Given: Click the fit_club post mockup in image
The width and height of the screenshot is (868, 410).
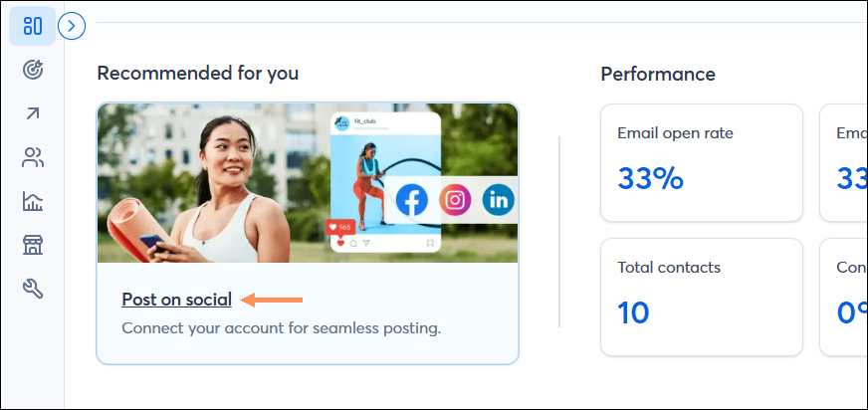Looking at the screenshot, I should 385,182.
